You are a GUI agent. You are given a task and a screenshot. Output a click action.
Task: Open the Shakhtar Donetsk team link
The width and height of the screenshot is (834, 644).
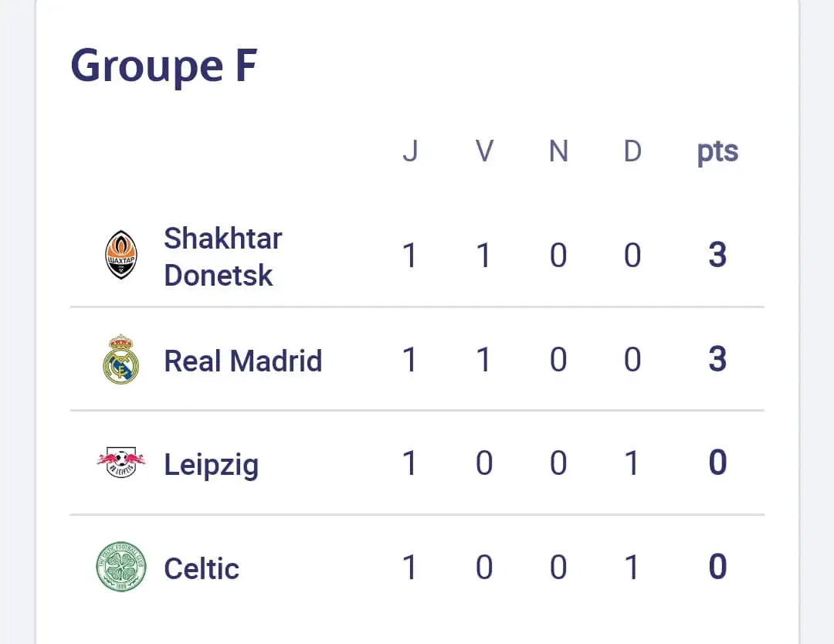click(x=222, y=256)
